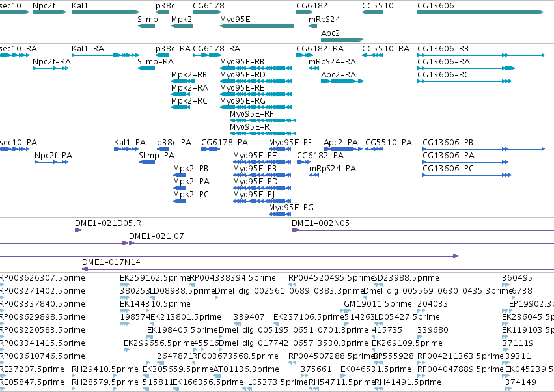Open the Myo95E-RE transcript glyph
Image resolution: width=554 pixels, height=392 pixels.
pos(256,94)
